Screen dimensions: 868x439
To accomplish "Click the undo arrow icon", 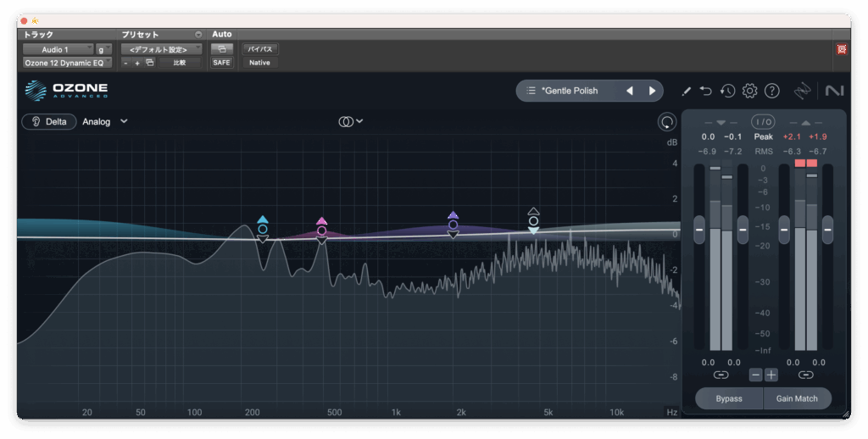I will (706, 91).
